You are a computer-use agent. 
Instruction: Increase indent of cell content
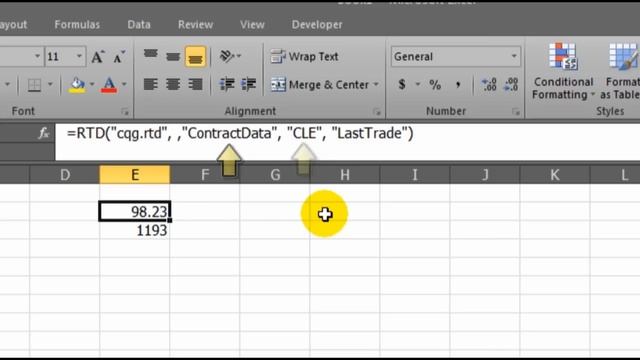(249, 84)
